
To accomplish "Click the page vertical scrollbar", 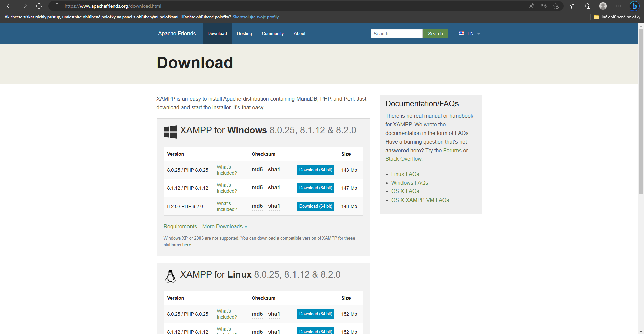I will click(641, 111).
